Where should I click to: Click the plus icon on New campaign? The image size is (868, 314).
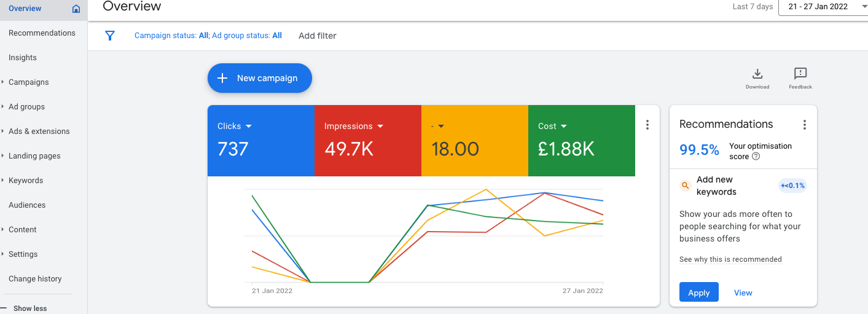pos(223,78)
